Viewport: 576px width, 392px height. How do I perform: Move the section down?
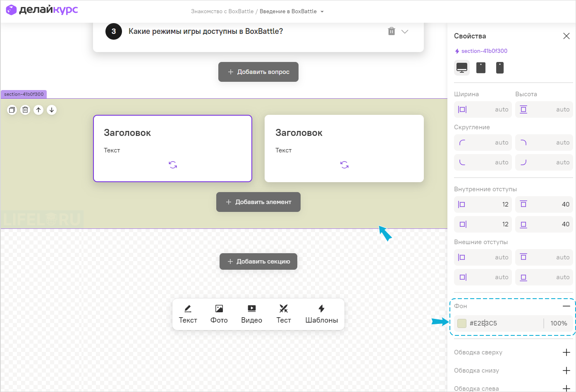(x=52, y=110)
